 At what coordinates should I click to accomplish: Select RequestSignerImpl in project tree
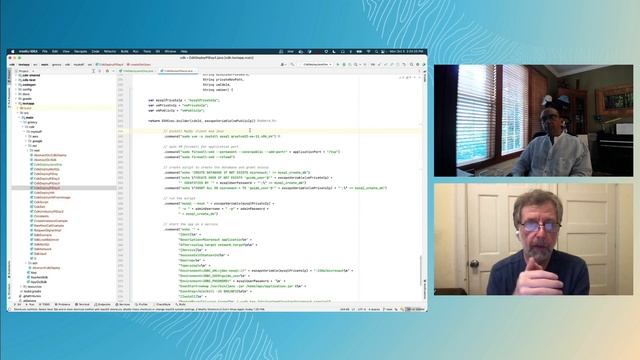click(47, 230)
